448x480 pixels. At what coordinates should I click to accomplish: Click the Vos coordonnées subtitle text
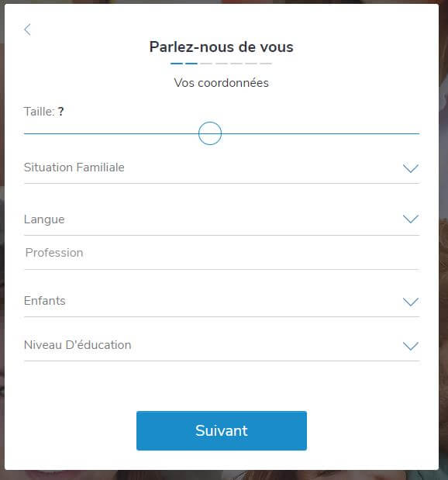pos(221,83)
